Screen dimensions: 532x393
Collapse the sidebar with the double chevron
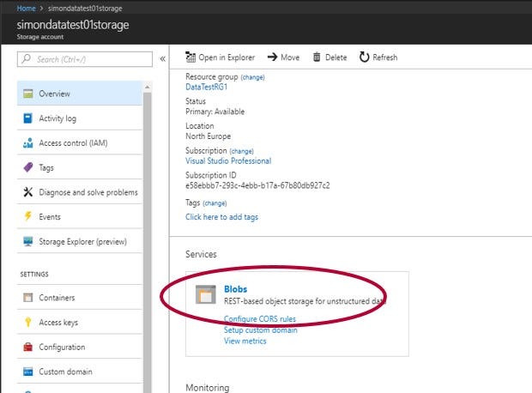pos(163,59)
